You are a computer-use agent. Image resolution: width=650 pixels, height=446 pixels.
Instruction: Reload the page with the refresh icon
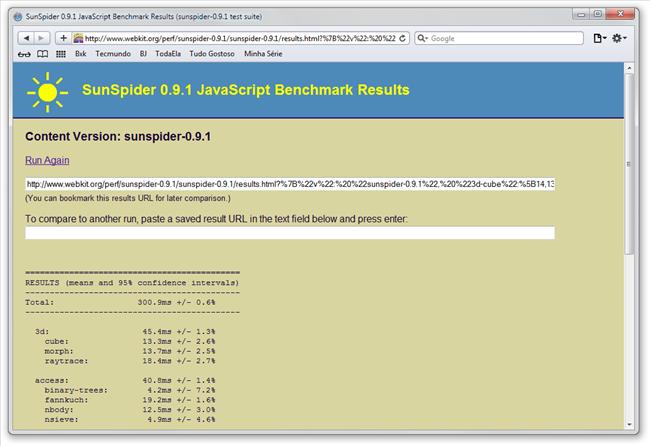click(402, 38)
